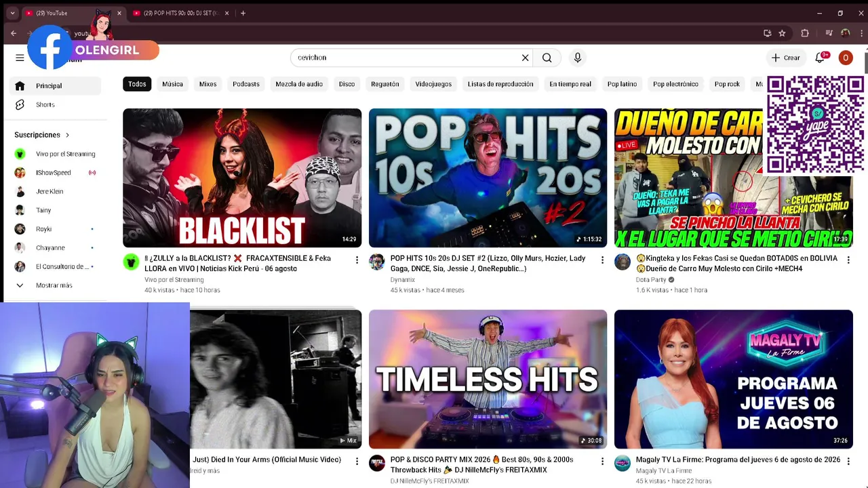Viewport: 868px width, 488px height.
Task: Play the POP HITS 10s 20s thumbnail
Action: pyautogui.click(x=488, y=178)
